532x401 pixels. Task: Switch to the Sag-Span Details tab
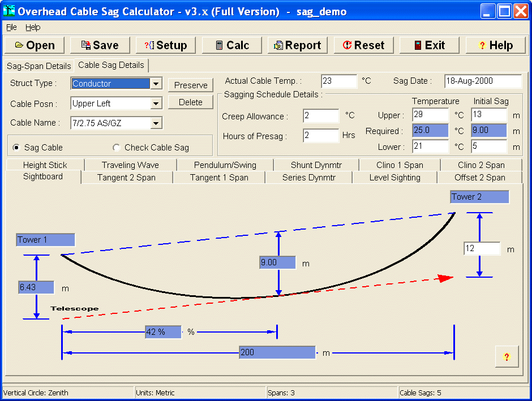coord(38,66)
